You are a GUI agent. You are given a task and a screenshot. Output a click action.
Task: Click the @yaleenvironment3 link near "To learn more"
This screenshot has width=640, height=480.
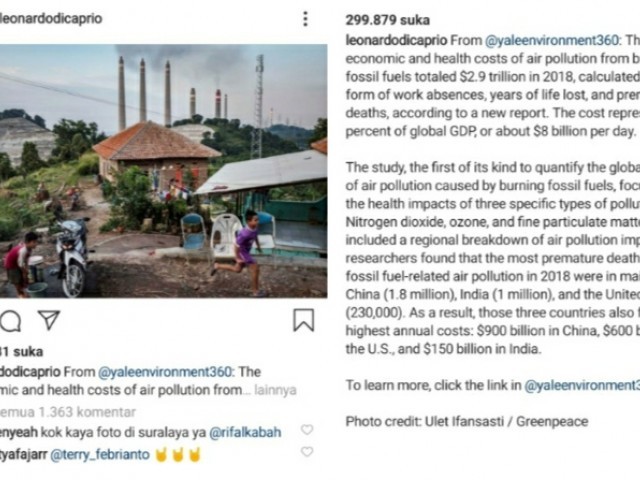tap(581, 384)
